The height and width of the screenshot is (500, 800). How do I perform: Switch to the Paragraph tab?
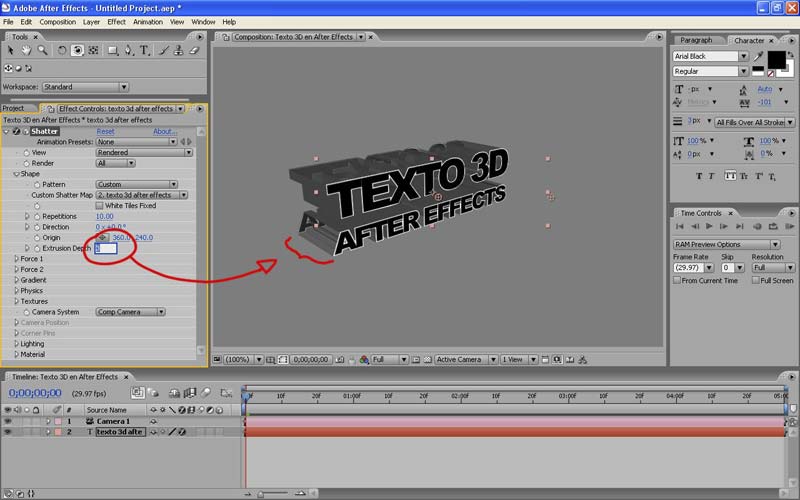pyautogui.click(x=696, y=40)
